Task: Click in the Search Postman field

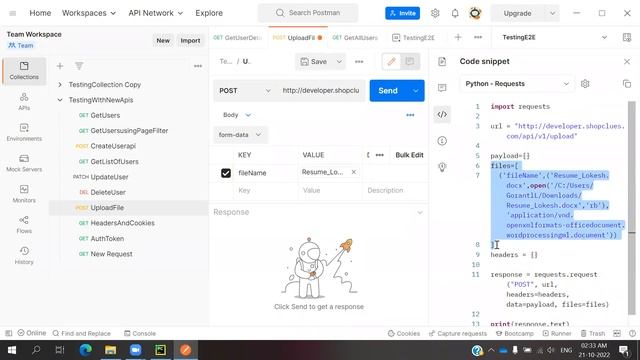Action: pyautogui.click(x=308, y=13)
